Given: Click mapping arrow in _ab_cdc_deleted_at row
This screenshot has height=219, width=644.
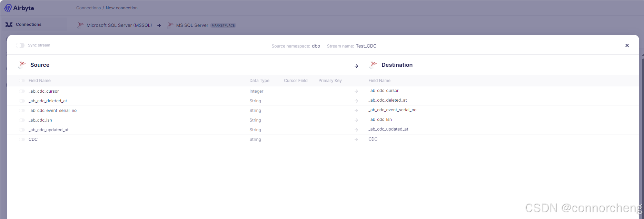Looking at the screenshot, I should pos(356,101).
